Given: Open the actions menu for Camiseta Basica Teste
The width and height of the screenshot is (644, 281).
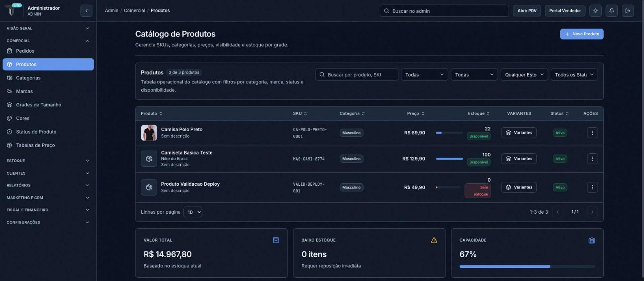Looking at the screenshot, I should coord(592,159).
